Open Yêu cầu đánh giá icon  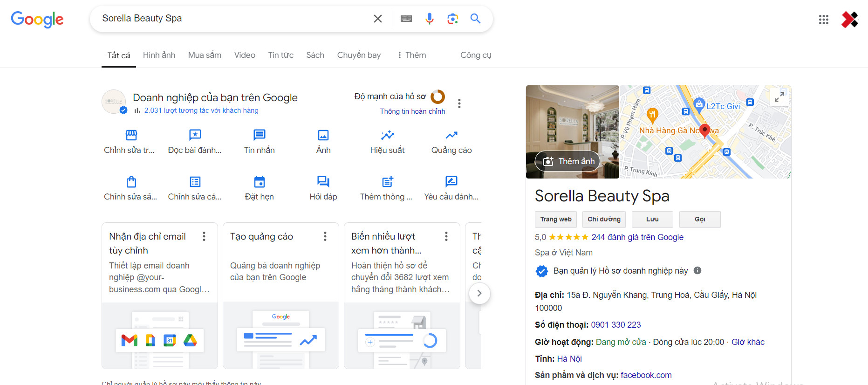coord(451,182)
